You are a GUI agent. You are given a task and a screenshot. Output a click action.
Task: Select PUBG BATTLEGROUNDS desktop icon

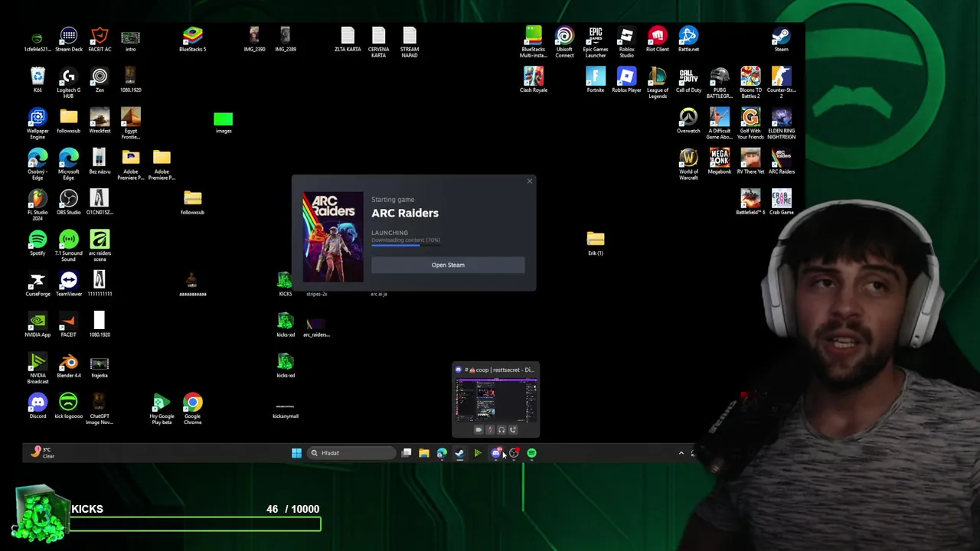[x=720, y=83]
